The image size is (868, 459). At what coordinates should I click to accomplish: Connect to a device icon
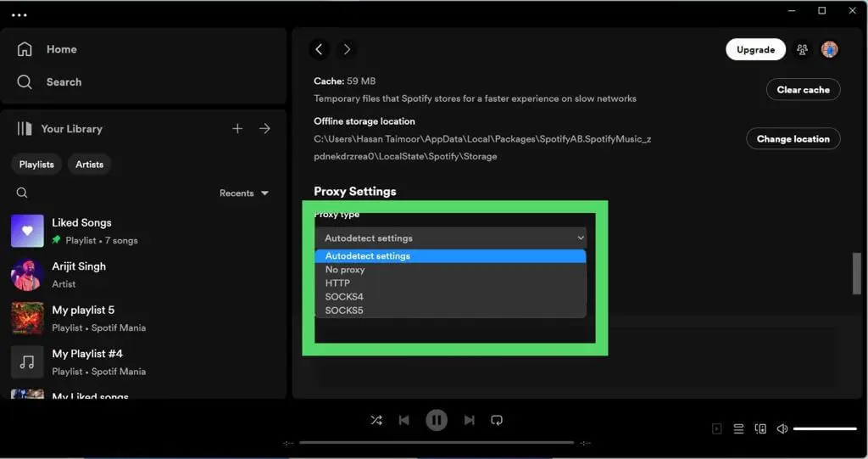(x=760, y=428)
